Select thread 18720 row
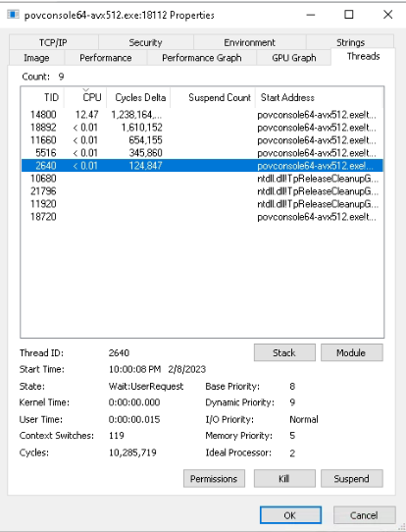 tap(202, 217)
